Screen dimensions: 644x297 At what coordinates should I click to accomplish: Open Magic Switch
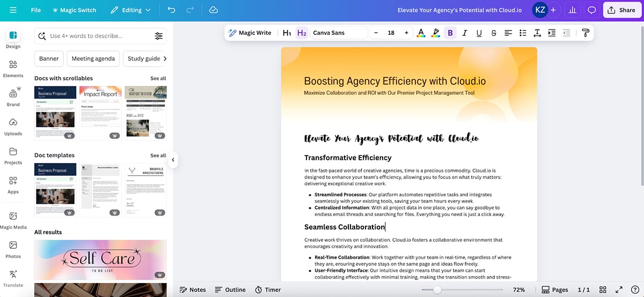(x=74, y=10)
